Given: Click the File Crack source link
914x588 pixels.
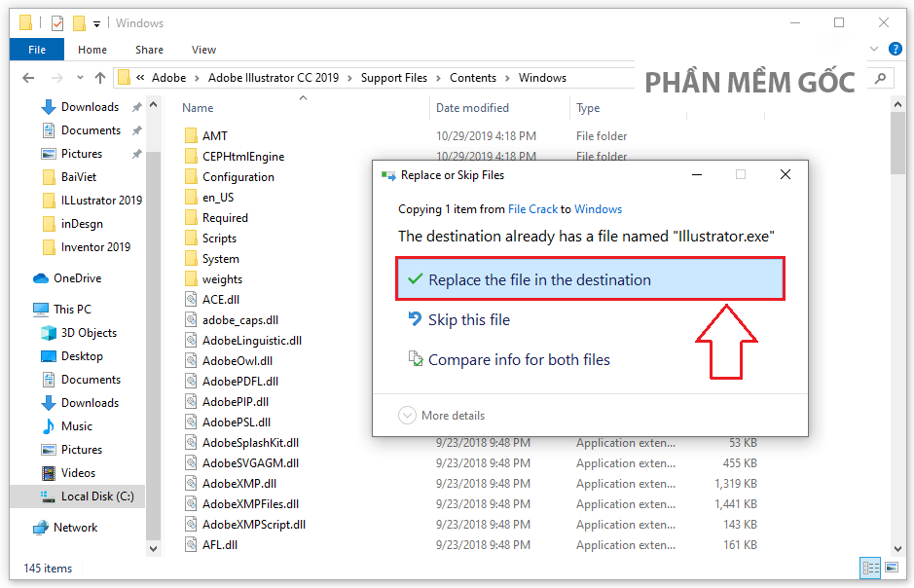Looking at the screenshot, I should pos(532,209).
